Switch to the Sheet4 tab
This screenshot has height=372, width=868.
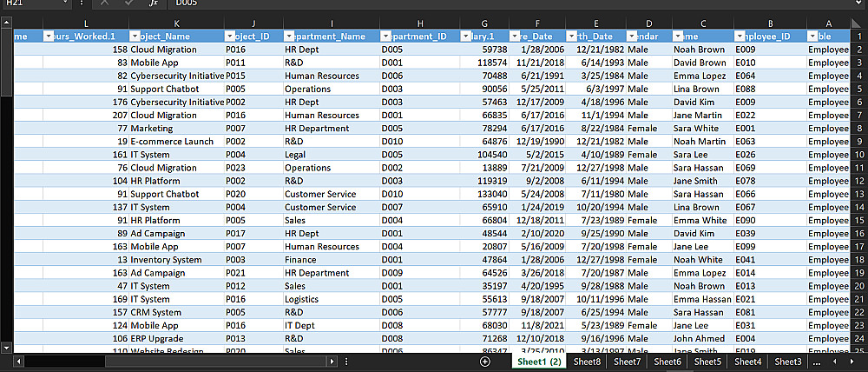(748, 362)
